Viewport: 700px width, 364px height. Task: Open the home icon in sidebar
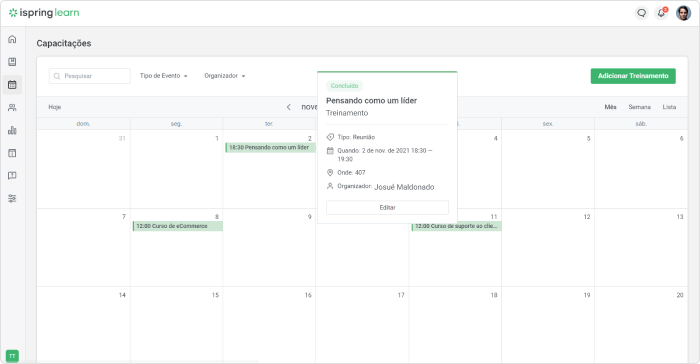tap(12, 39)
